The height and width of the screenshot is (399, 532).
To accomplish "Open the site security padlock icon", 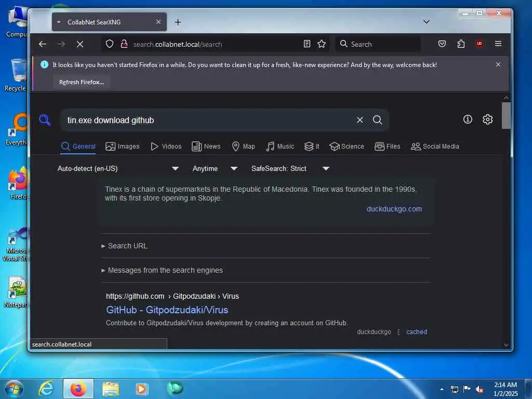I will pyautogui.click(x=124, y=44).
